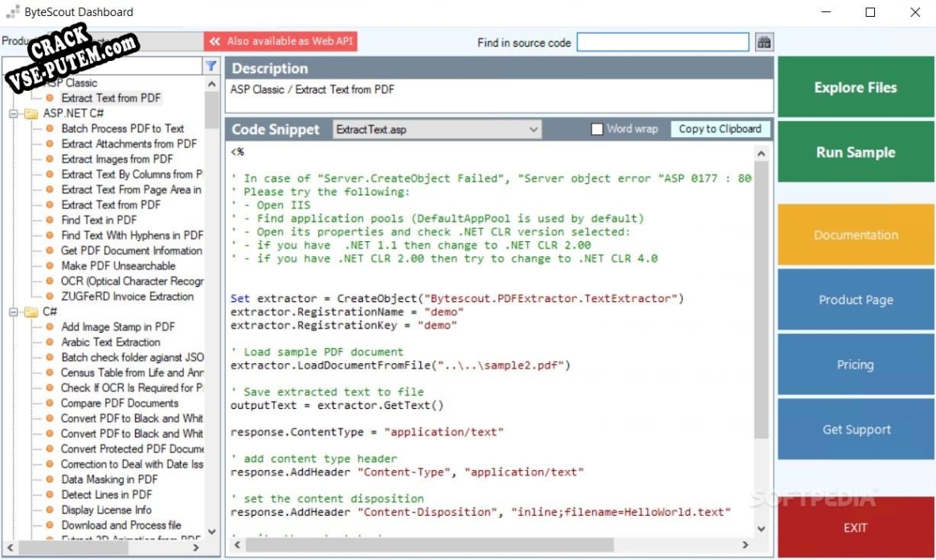Click the code snippet scroll up arrow

[x=761, y=154]
